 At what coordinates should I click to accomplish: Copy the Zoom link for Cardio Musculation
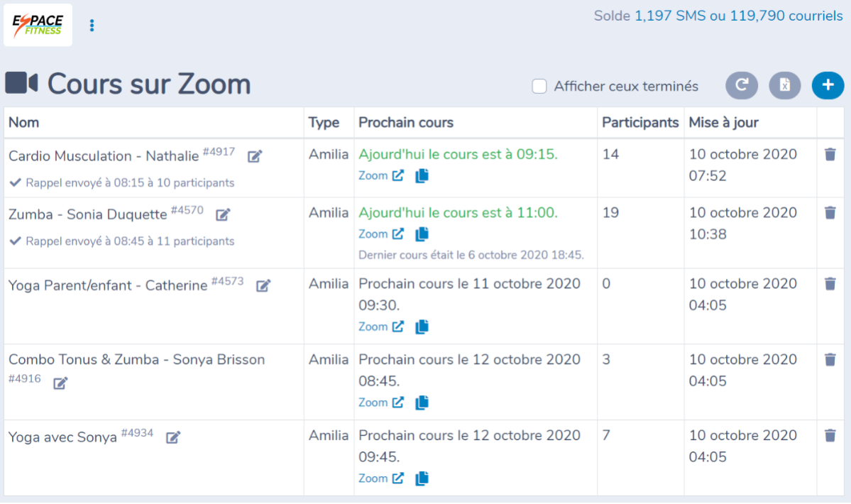coord(422,176)
